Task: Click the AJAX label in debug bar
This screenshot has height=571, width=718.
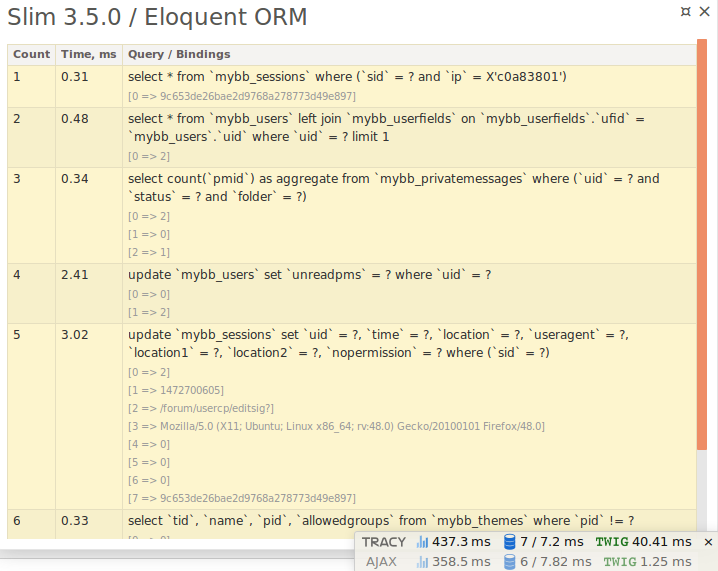Action: click(x=381, y=562)
